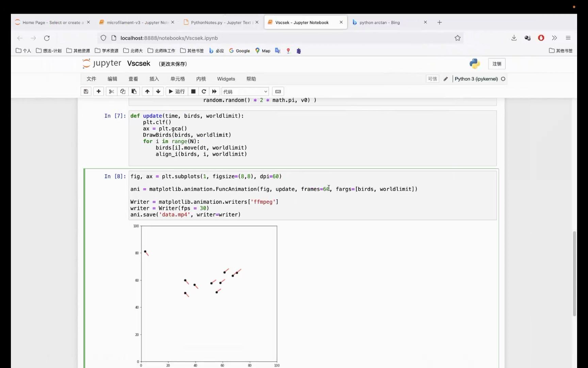The image size is (588, 368).
Task: Open the 文件 menu
Action: (x=91, y=79)
